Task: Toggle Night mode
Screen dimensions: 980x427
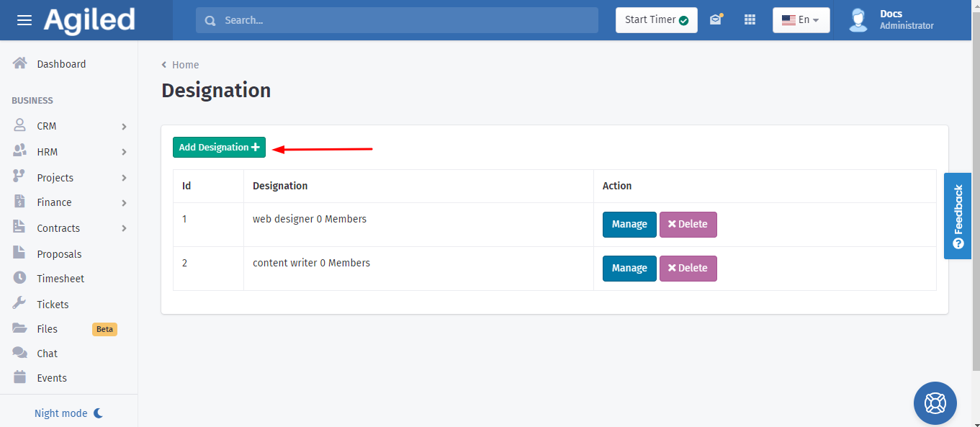Action: [69, 413]
